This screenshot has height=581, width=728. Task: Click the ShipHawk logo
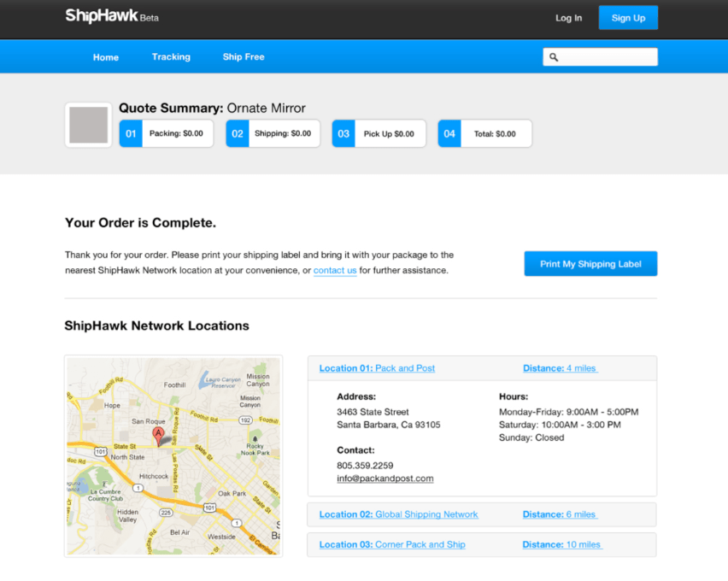coord(102,16)
